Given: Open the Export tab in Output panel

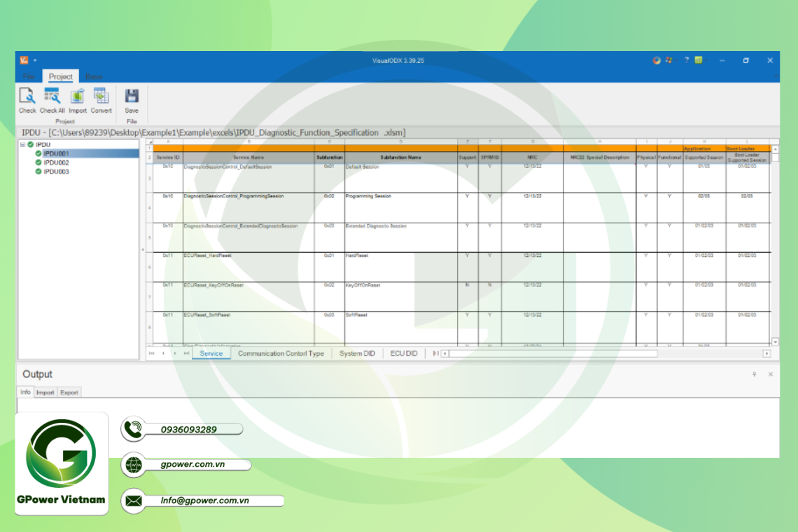Looking at the screenshot, I should 69,393.
